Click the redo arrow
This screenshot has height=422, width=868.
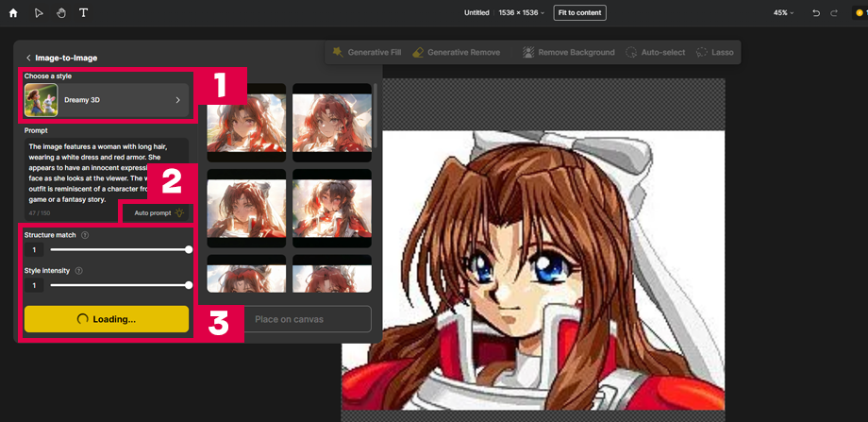coord(834,12)
